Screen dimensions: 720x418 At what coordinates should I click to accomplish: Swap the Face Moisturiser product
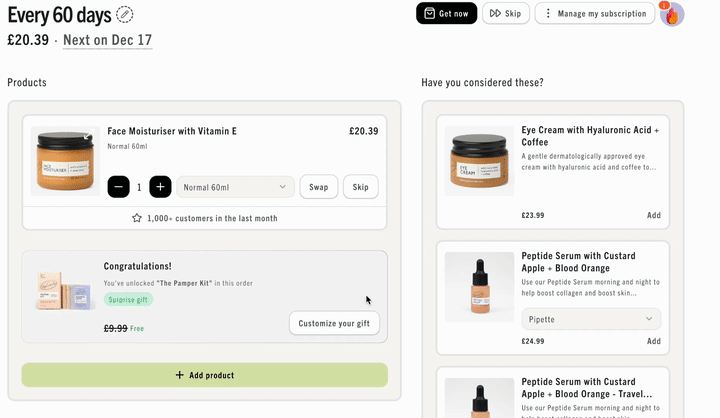pos(319,187)
